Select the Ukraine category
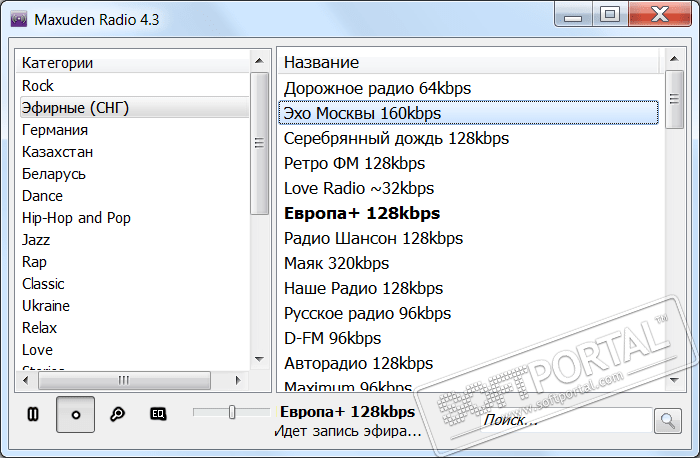This screenshot has height=458, width=700. click(x=134, y=306)
